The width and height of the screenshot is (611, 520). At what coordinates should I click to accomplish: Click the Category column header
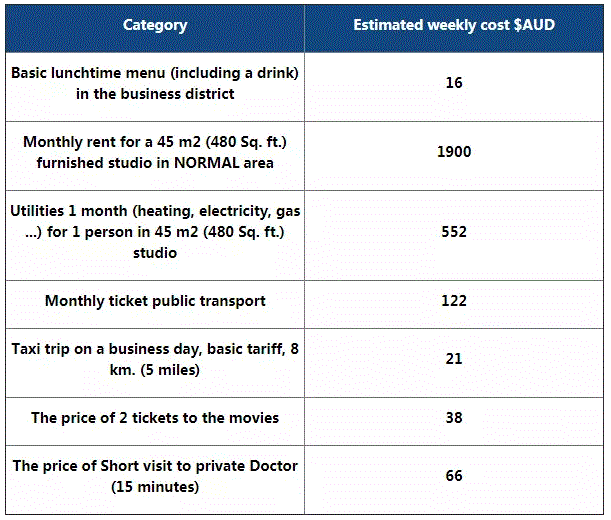click(x=155, y=25)
